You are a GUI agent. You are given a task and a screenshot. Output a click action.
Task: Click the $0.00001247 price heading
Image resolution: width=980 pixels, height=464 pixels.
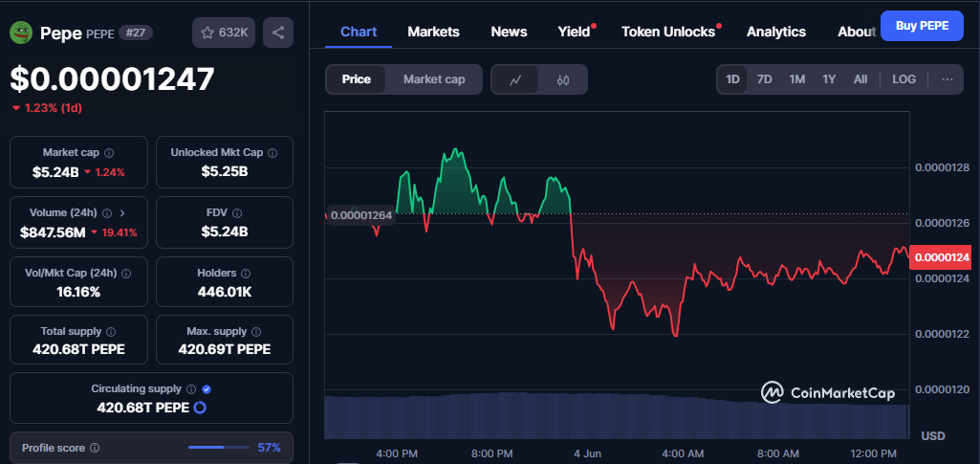coord(113,79)
